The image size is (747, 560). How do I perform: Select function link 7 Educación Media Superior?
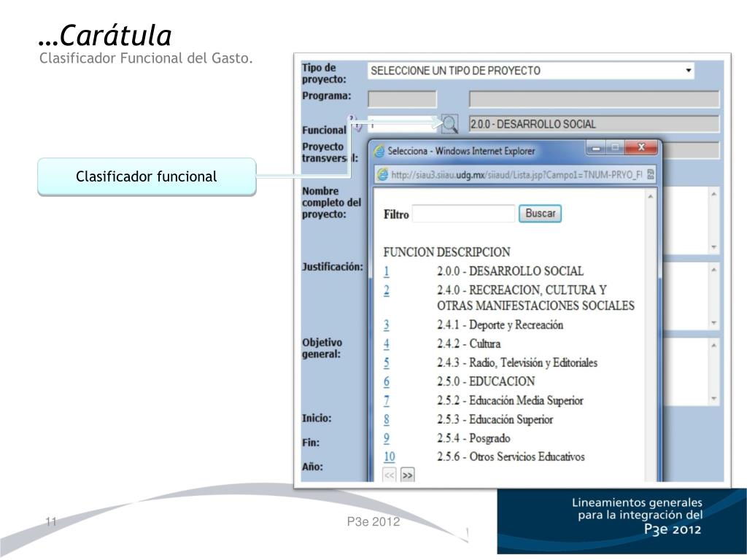coord(387,400)
